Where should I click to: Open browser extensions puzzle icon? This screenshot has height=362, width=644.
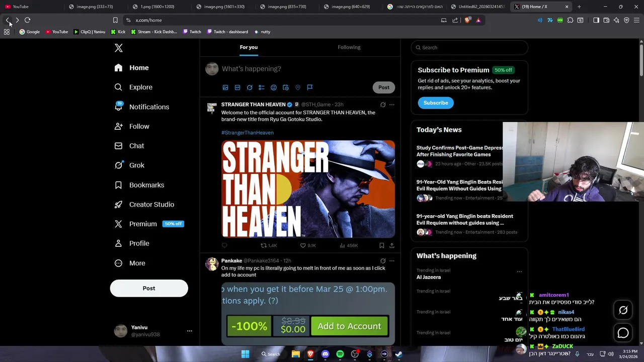pyautogui.click(x=570, y=20)
